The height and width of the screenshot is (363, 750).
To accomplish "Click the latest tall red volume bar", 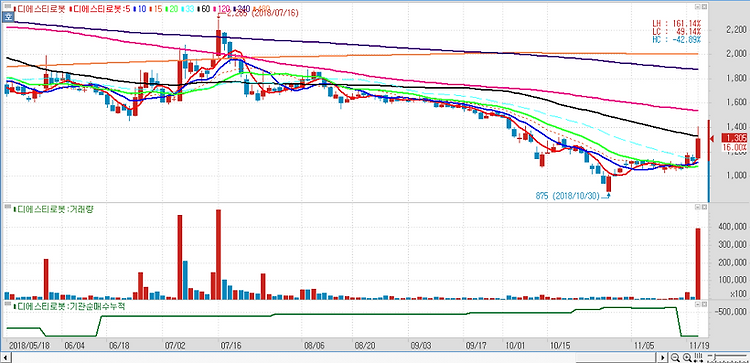I will pos(698,264).
